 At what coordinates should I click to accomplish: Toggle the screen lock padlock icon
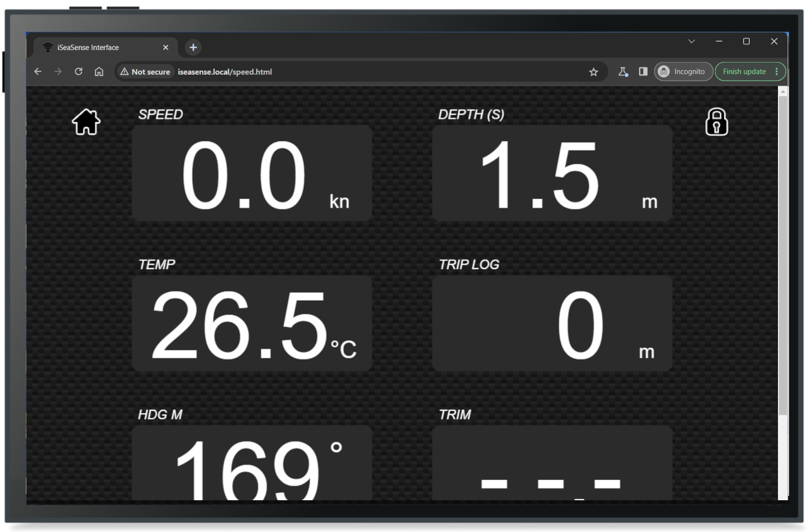716,122
